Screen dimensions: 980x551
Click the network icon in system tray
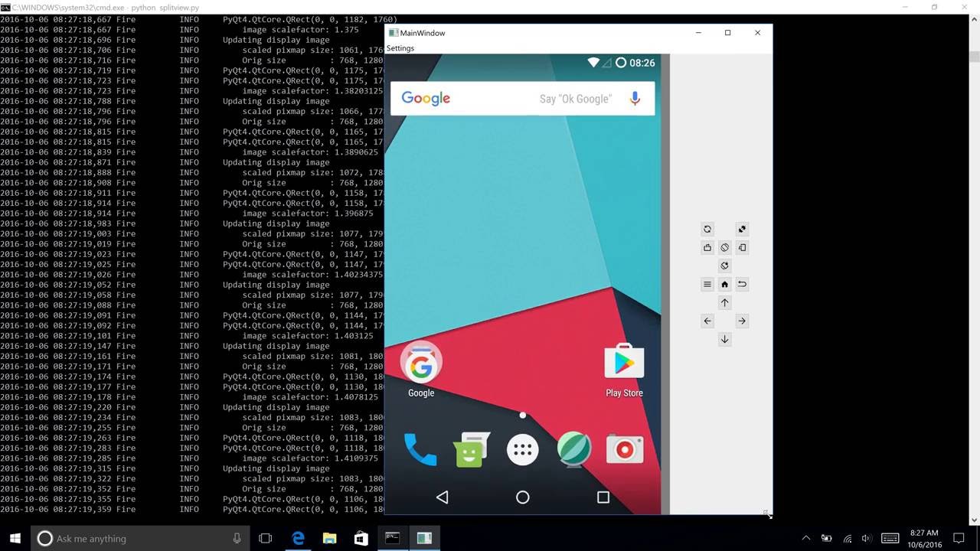pos(847,539)
